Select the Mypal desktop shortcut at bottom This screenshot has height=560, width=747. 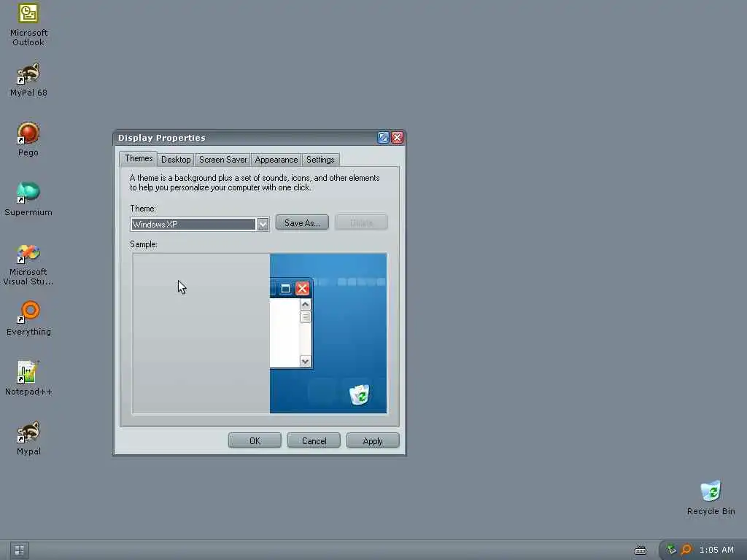(28, 438)
